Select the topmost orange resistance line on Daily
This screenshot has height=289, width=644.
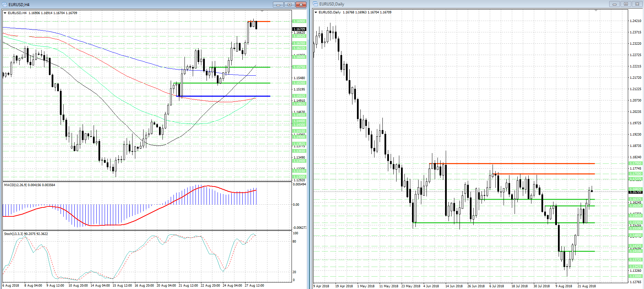pos(516,163)
